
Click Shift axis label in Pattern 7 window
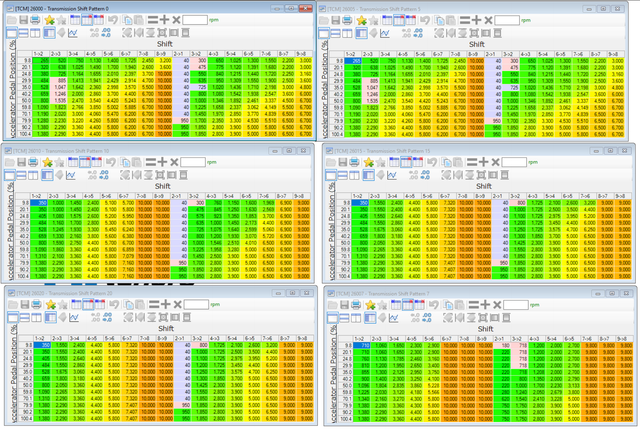click(485, 329)
